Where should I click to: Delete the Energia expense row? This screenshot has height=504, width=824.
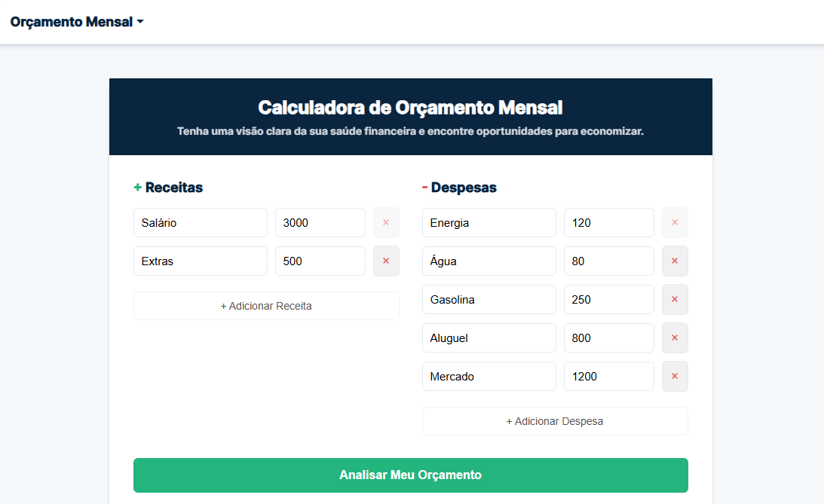click(x=675, y=222)
